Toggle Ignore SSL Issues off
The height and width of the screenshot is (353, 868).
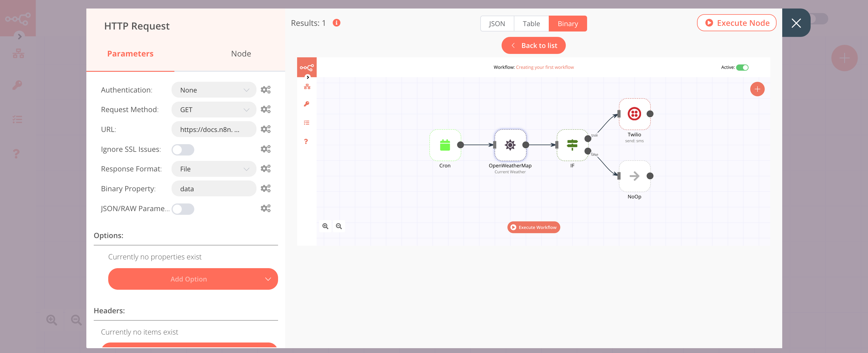point(183,150)
